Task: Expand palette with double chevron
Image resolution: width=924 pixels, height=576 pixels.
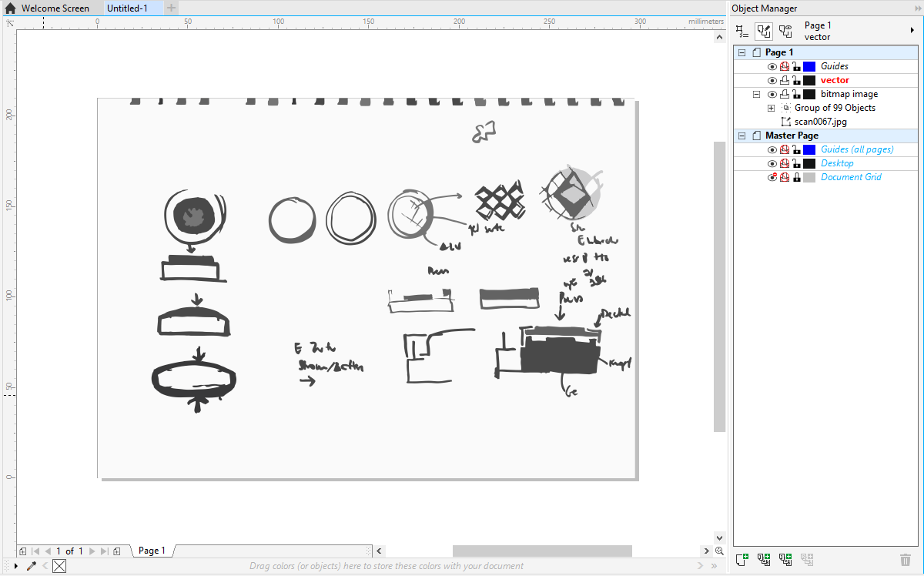Action: pos(714,566)
